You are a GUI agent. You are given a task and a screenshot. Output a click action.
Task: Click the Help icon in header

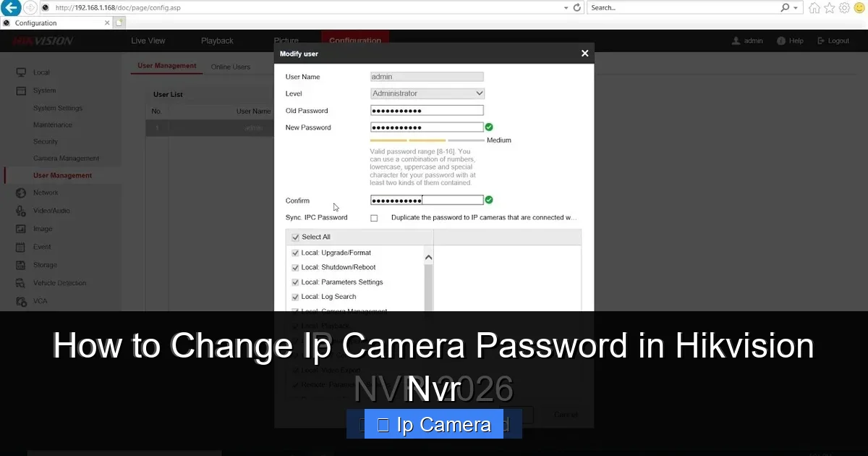(x=781, y=41)
